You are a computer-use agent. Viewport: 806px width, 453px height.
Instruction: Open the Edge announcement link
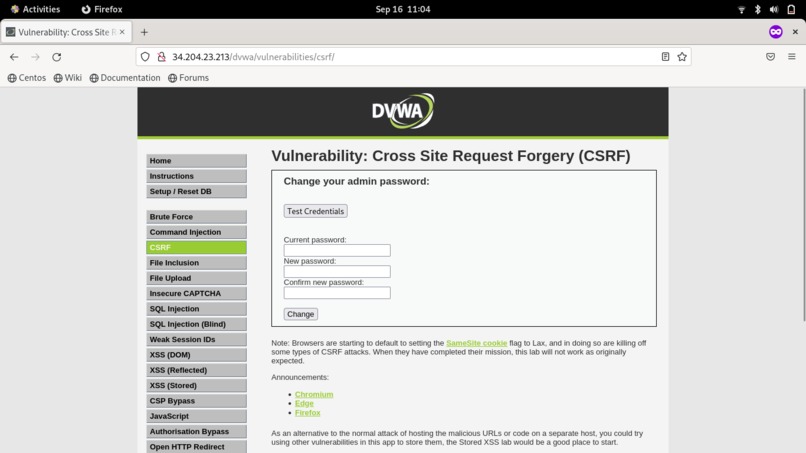[x=304, y=403]
